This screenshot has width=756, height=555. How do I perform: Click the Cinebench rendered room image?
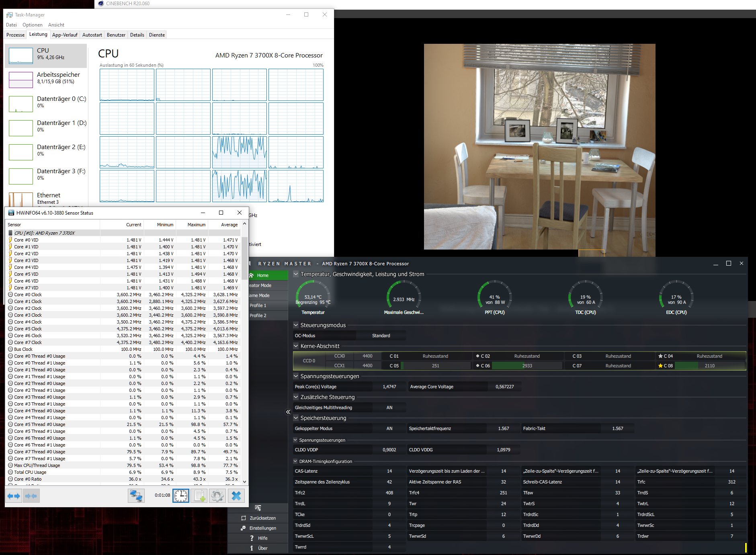(x=539, y=147)
